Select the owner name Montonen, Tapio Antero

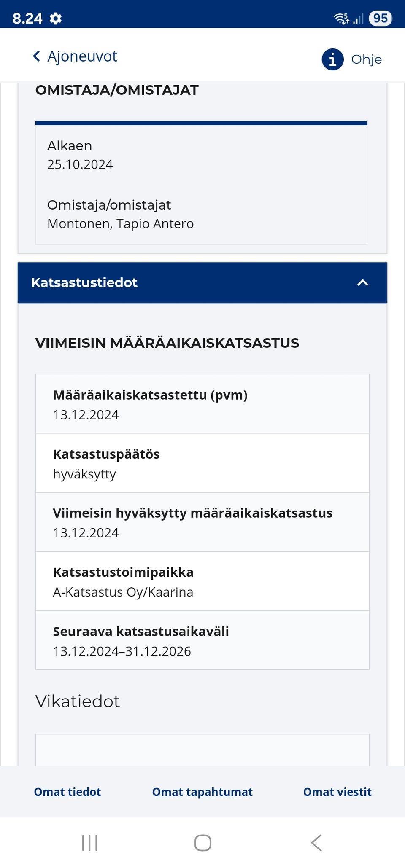(x=120, y=223)
